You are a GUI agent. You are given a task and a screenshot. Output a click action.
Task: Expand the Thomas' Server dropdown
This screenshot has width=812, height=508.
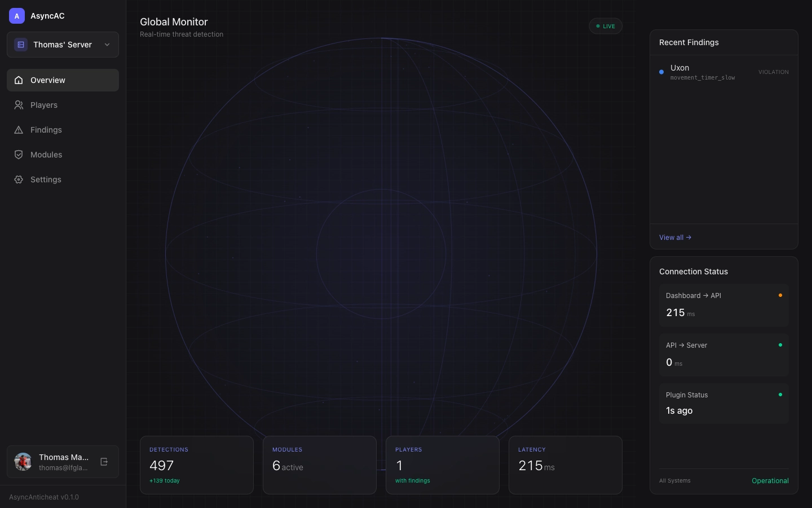click(x=107, y=45)
